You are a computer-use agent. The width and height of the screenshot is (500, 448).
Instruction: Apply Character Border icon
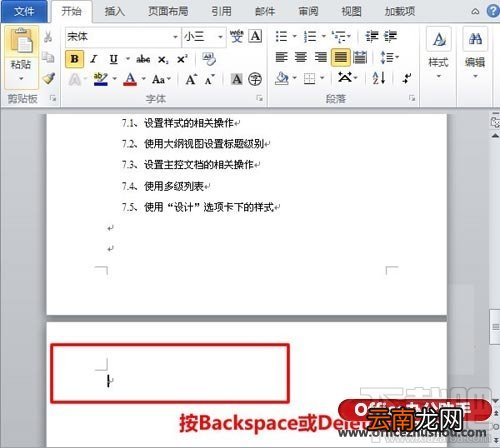(256, 36)
